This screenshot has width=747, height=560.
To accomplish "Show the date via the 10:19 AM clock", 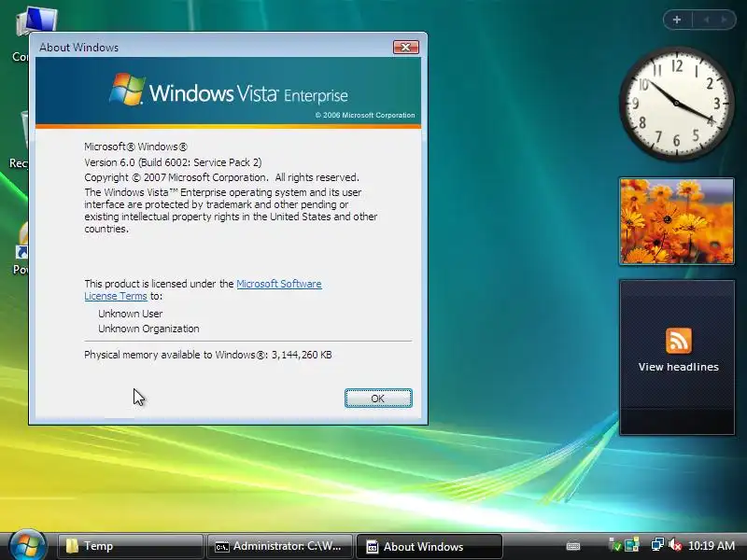I will pyautogui.click(x=712, y=546).
